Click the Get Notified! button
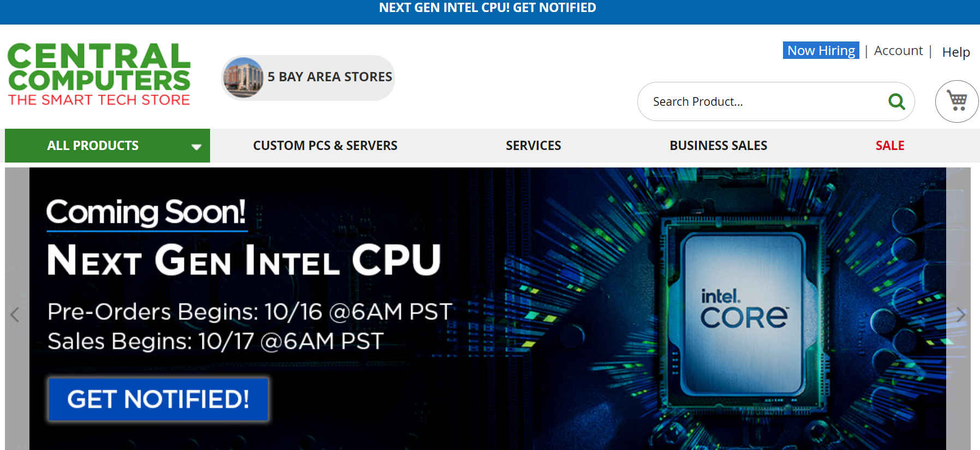 point(158,399)
